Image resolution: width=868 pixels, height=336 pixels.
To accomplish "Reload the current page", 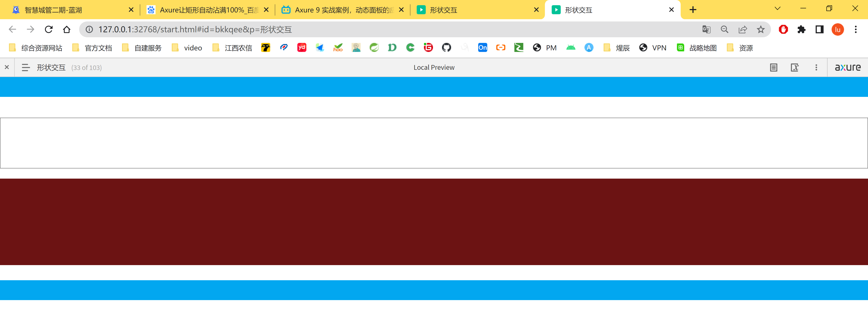I will click(49, 30).
